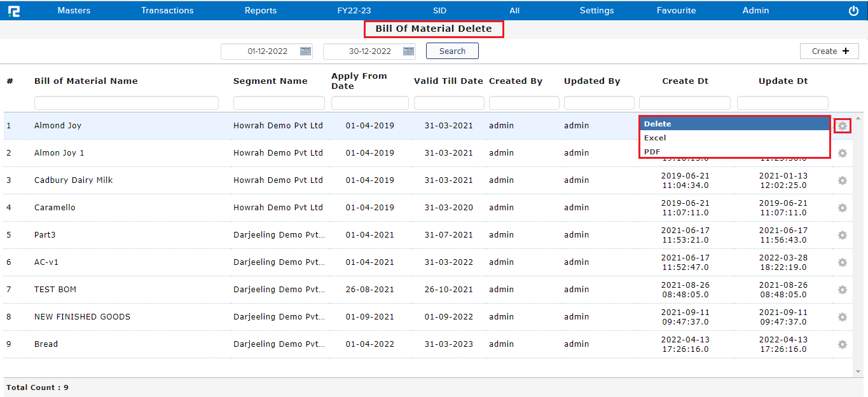Expand the Reports menu
Viewport: 868px width, 397px height.
pos(261,11)
